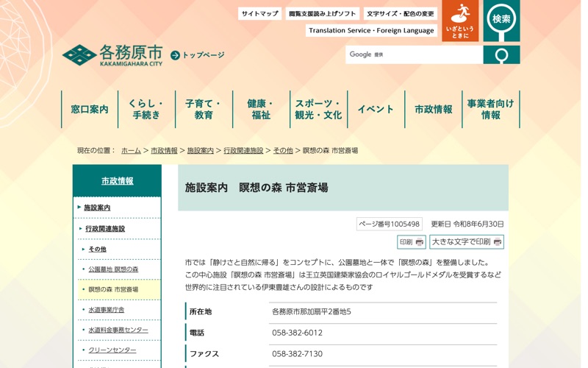
Task: Focus the Google search input field
Action: [x=414, y=54]
